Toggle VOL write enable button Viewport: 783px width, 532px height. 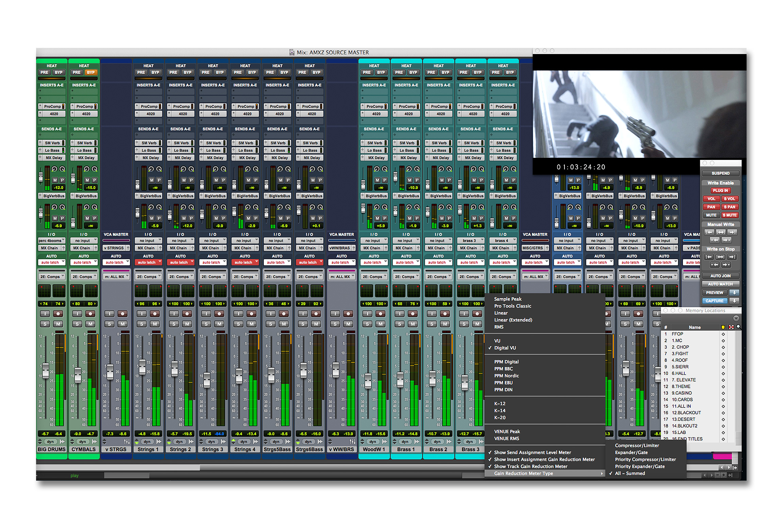711,199
